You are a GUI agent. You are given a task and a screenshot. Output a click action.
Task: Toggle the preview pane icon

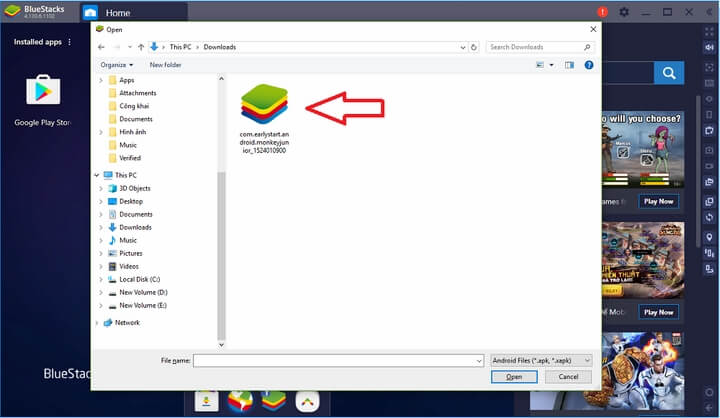tap(570, 64)
